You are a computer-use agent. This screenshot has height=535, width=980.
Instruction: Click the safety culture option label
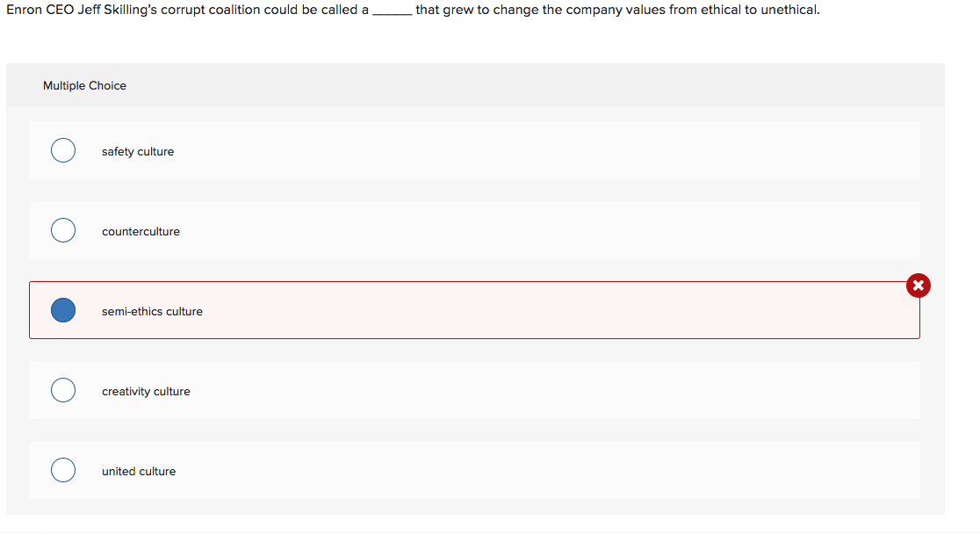138,151
